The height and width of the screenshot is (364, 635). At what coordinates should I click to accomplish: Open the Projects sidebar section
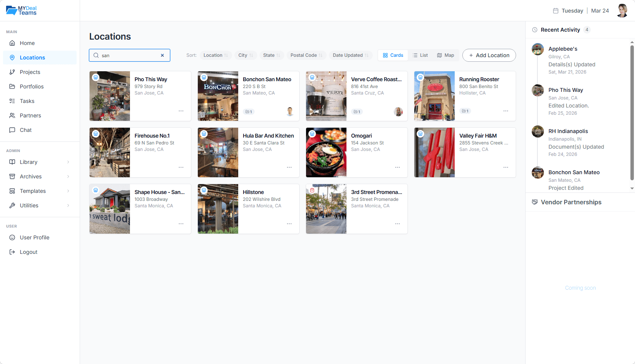[x=30, y=72]
